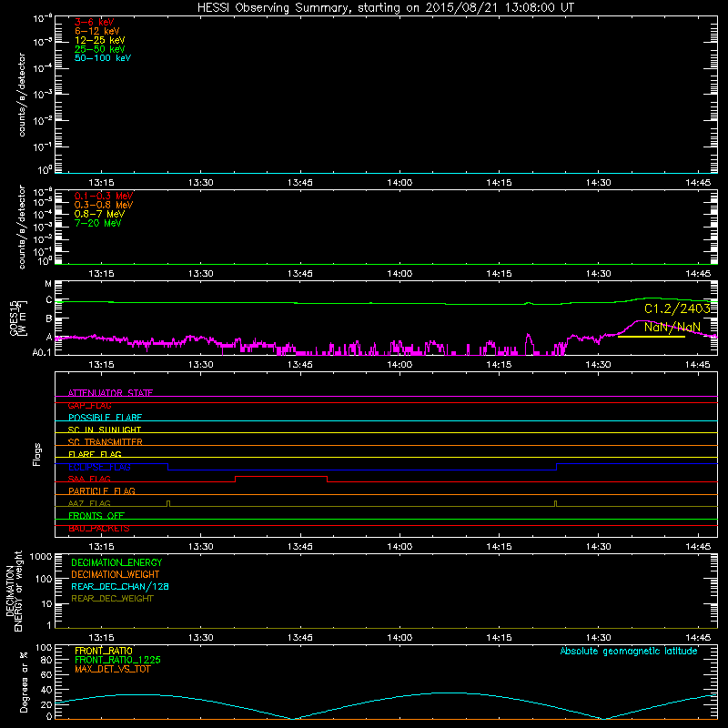Click the FLARE_FLAG label
The height and width of the screenshot is (728, 728).
[95, 454]
